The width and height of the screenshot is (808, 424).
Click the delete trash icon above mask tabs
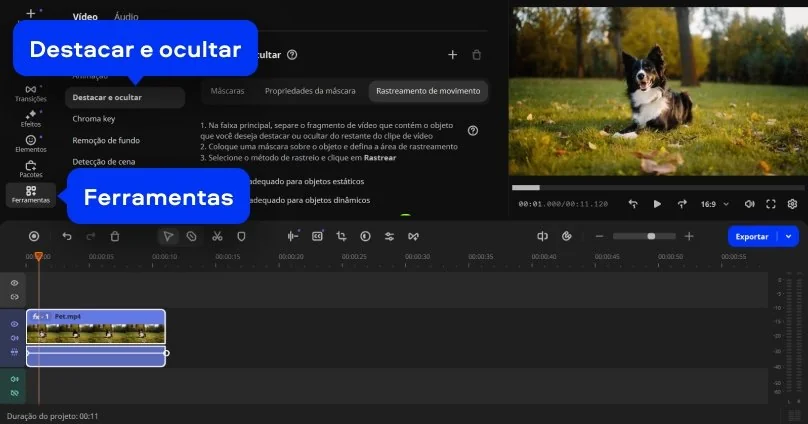click(476, 55)
